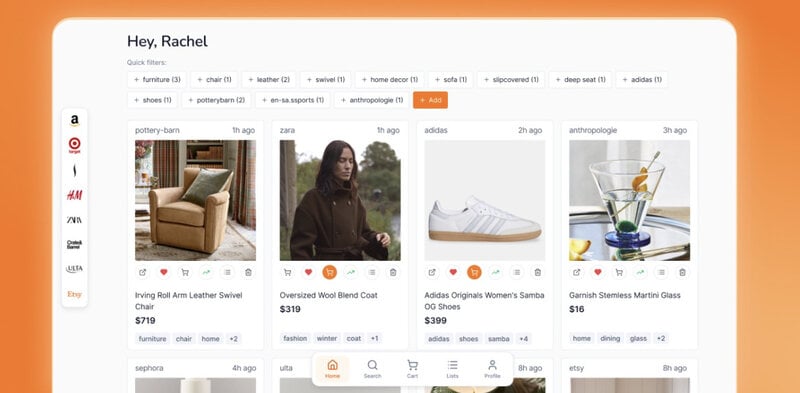Toggle the heart on Oversized Wool Blend Coat

point(308,273)
